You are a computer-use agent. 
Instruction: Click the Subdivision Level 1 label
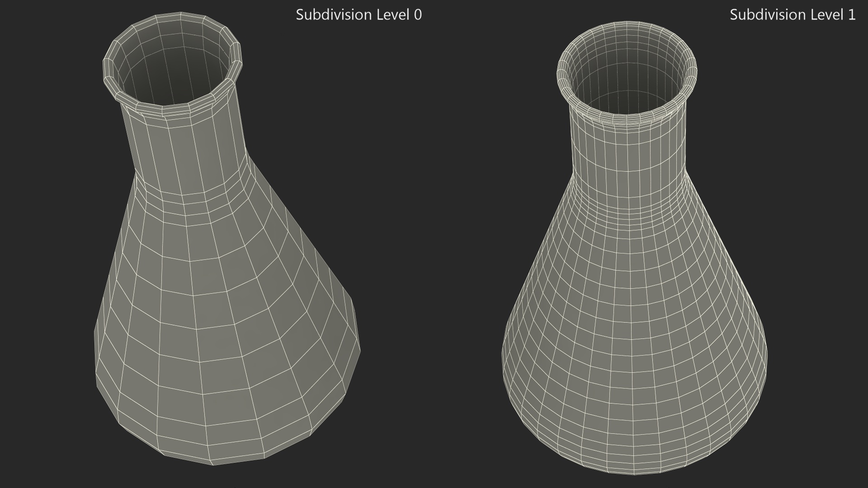point(792,14)
